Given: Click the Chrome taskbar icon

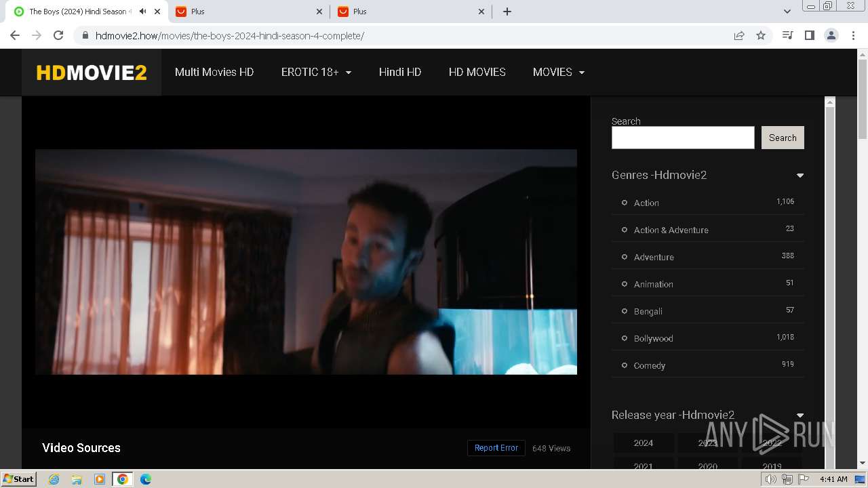Looking at the screenshot, I should tap(123, 479).
